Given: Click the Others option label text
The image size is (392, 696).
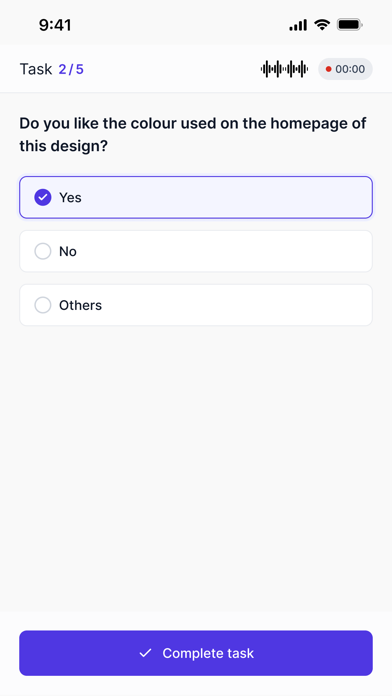Looking at the screenshot, I should [80, 305].
